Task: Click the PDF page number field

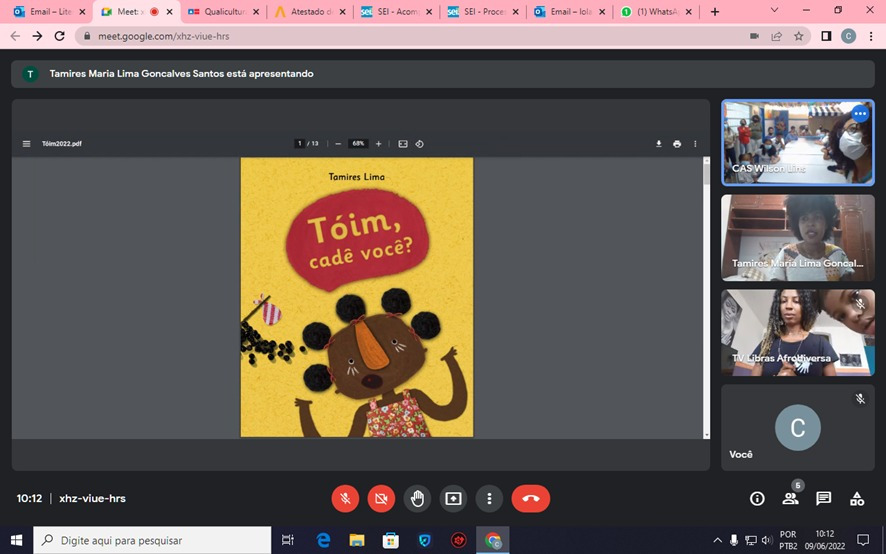Action: [x=299, y=144]
